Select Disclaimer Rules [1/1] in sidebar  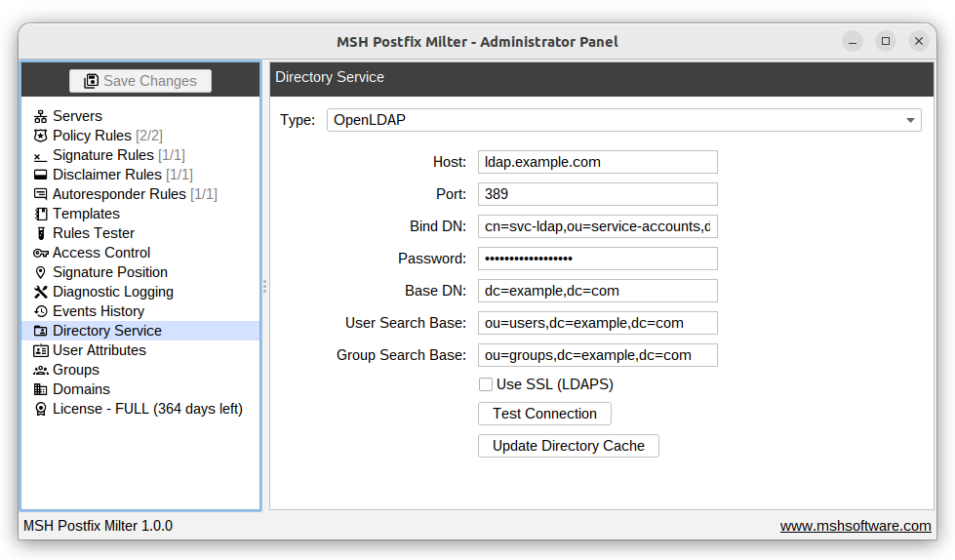coord(140,175)
